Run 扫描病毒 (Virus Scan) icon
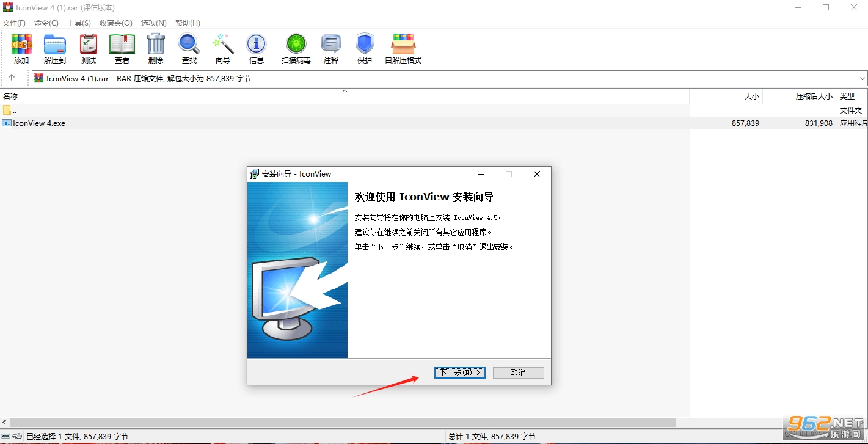 tap(296, 49)
